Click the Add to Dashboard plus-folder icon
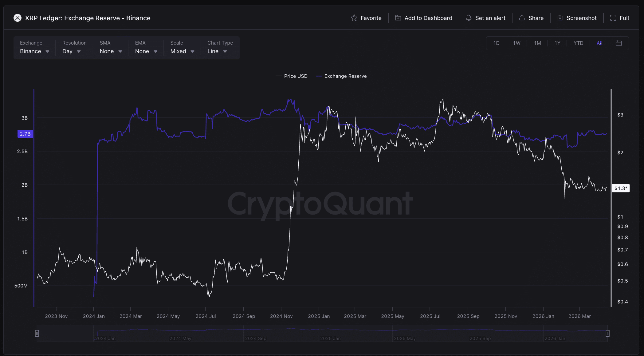Image resolution: width=644 pixels, height=356 pixels. point(398,18)
